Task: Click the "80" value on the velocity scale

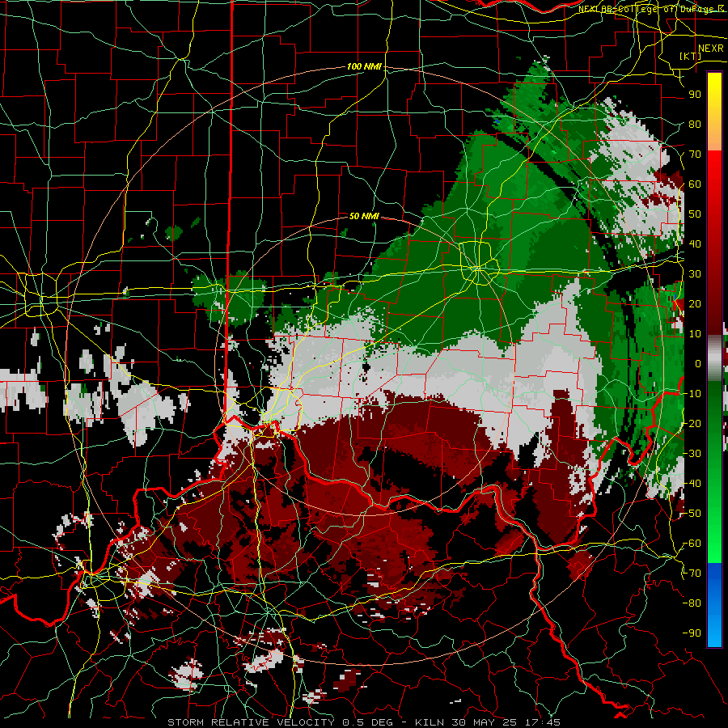Action: 695,125
